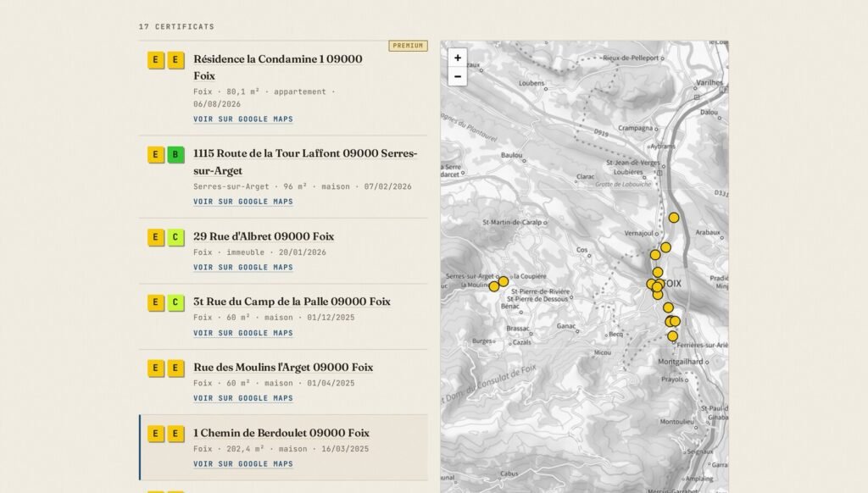
Task: View 1115 Route de la Tour Laffont on Google Maps
Action: click(243, 202)
